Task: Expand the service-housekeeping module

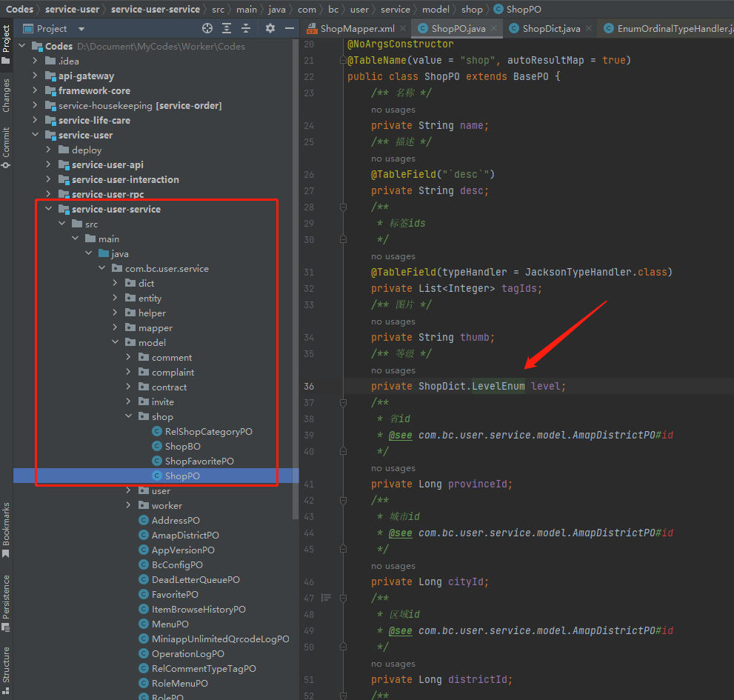Action: point(35,105)
